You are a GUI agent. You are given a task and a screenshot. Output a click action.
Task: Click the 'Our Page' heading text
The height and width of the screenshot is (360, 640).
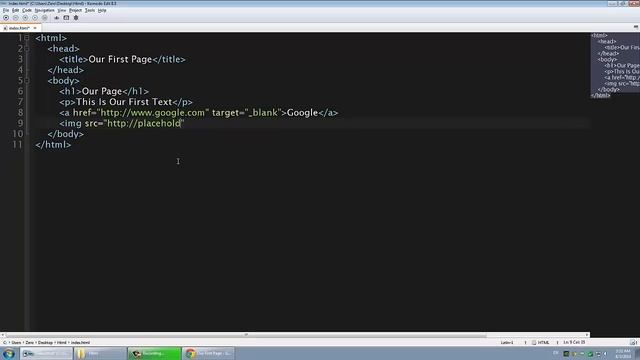[x=102, y=91]
